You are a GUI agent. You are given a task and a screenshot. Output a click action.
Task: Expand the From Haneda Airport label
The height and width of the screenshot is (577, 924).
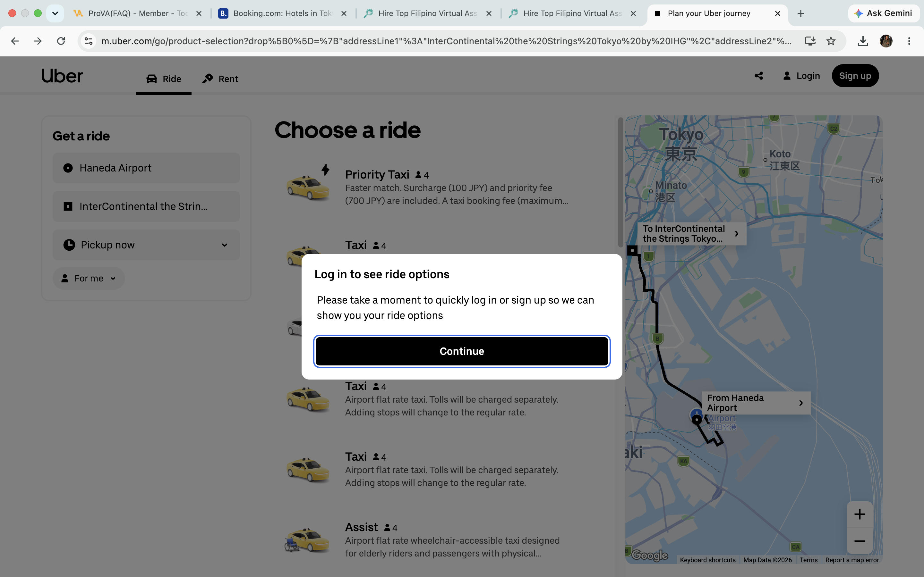tap(756, 403)
